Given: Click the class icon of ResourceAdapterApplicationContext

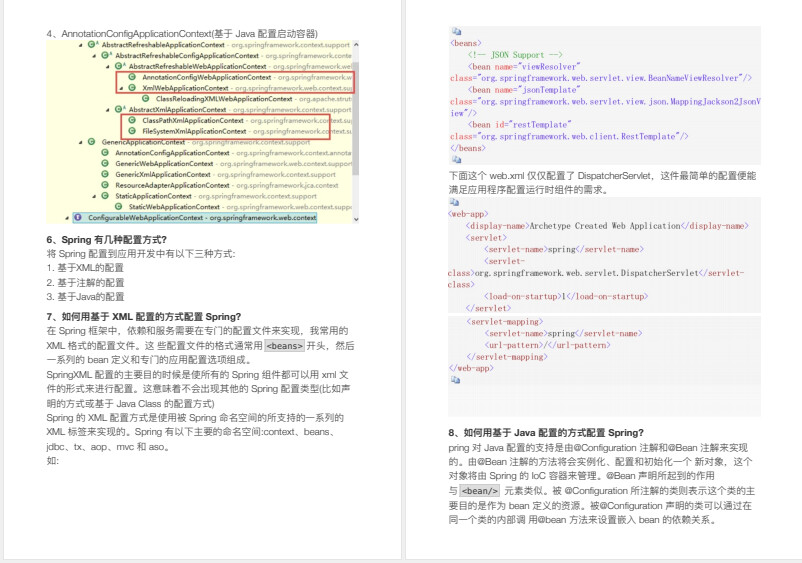Looking at the screenshot, I should pyautogui.click(x=105, y=185).
